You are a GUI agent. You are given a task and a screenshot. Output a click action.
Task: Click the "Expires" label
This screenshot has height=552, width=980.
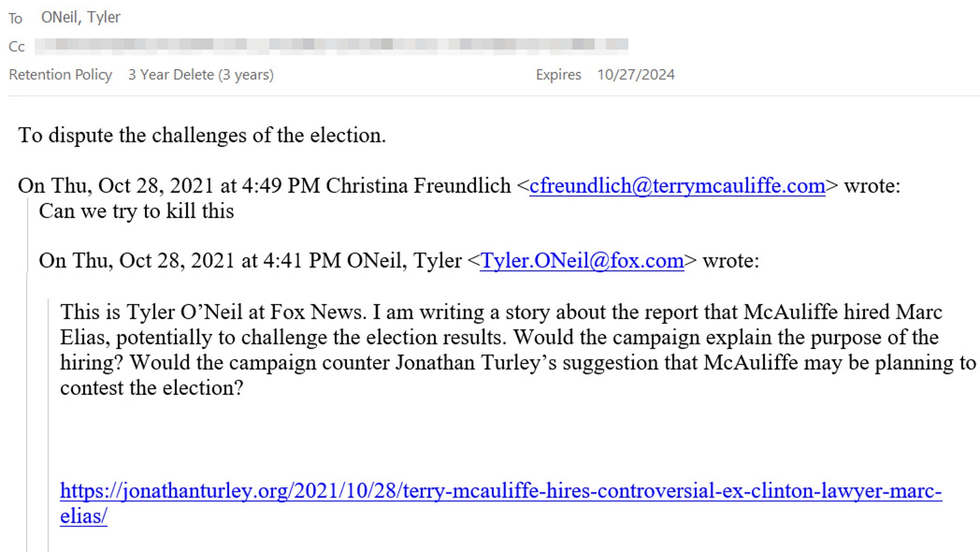point(558,75)
